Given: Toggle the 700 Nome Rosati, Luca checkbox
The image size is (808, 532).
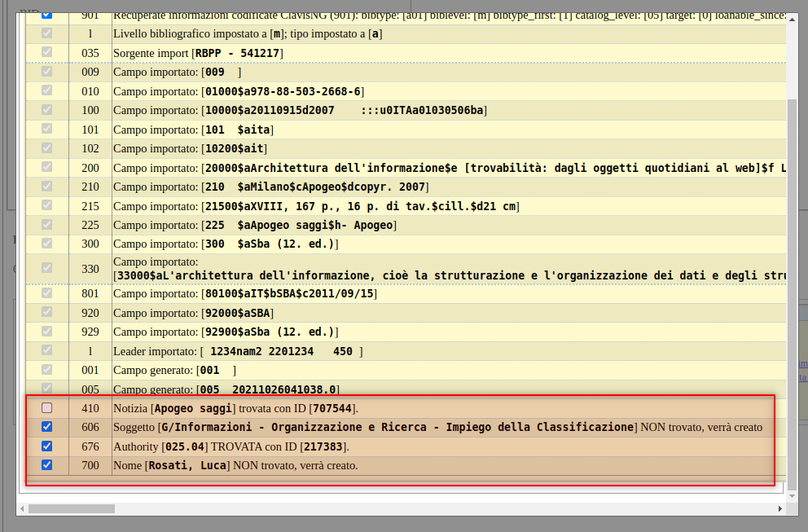Looking at the screenshot, I should click(47, 465).
